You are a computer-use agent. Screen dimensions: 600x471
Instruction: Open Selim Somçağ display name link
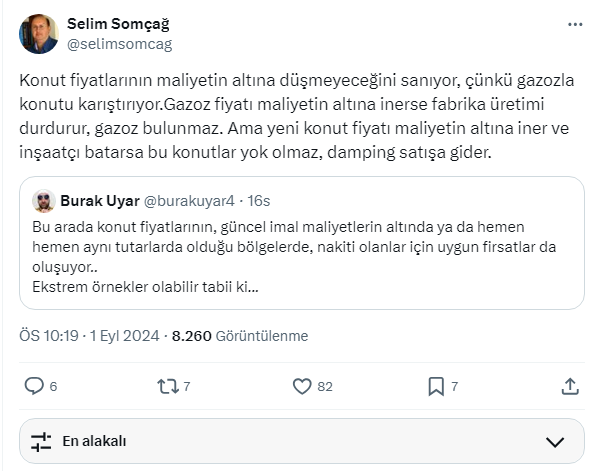[116, 23]
